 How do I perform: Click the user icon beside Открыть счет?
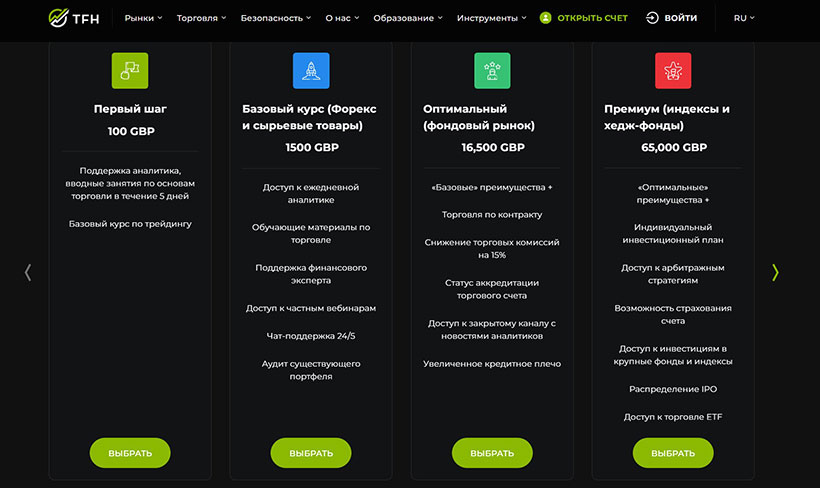pos(545,18)
